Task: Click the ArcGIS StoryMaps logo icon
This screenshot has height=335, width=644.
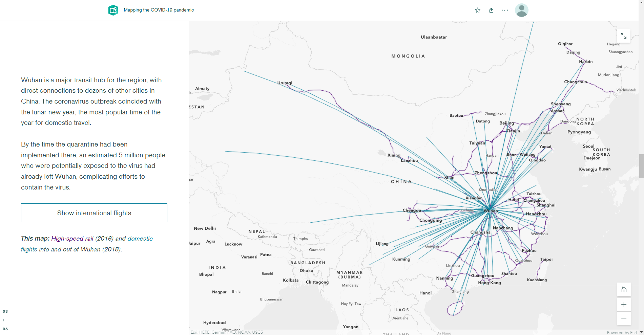Action: [113, 10]
